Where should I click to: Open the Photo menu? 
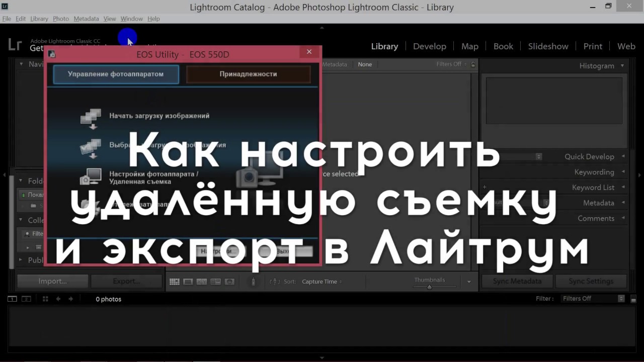click(x=61, y=19)
